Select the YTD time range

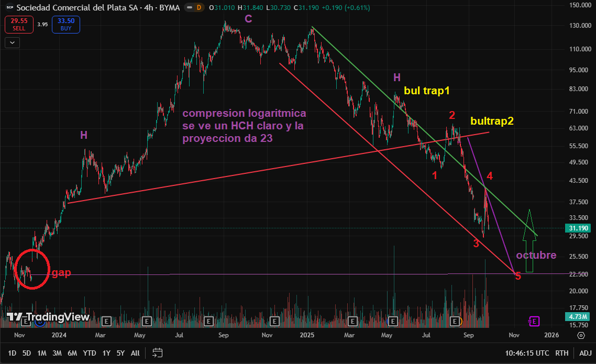(x=90, y=353)
